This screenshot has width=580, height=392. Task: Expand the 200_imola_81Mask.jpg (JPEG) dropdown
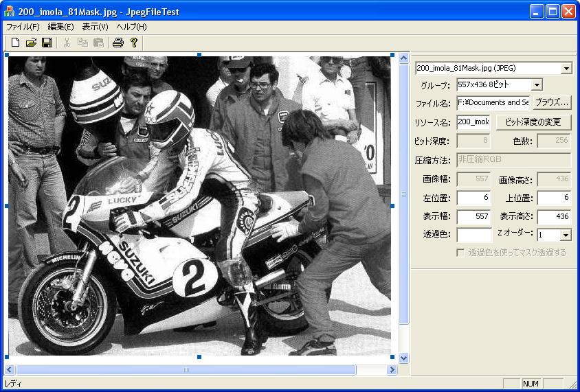(566, 69)
